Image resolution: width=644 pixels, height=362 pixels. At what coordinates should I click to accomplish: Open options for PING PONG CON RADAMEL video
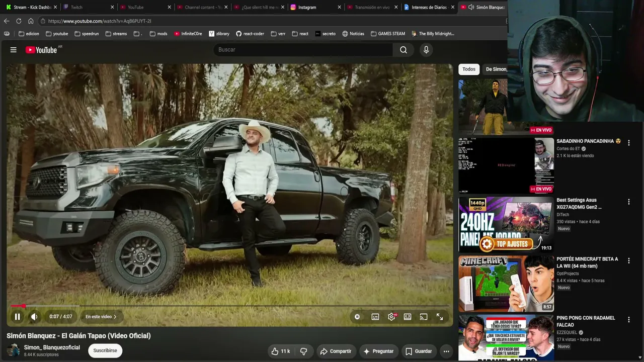[628, 319]
